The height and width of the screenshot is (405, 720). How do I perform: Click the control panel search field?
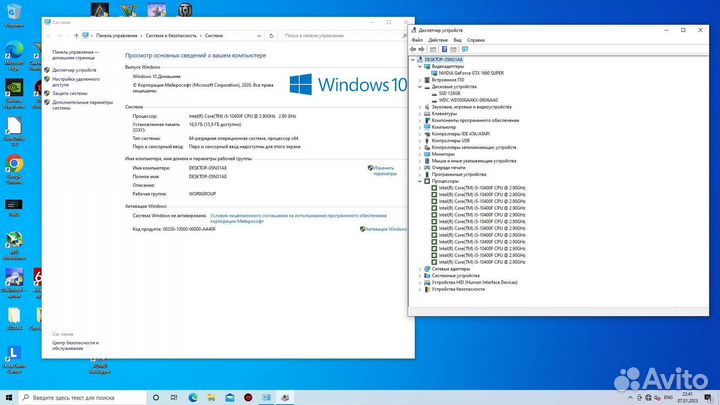[x=342, y=35]
